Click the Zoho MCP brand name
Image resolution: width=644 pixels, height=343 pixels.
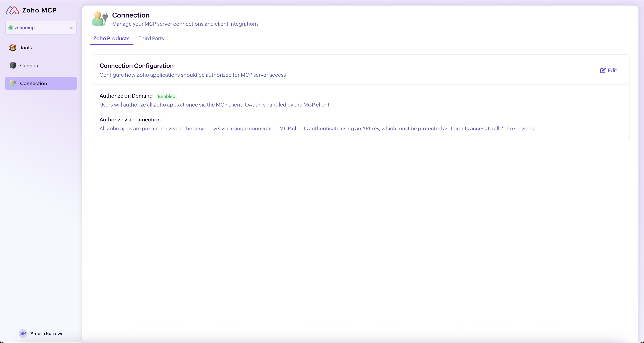[40, 10]
